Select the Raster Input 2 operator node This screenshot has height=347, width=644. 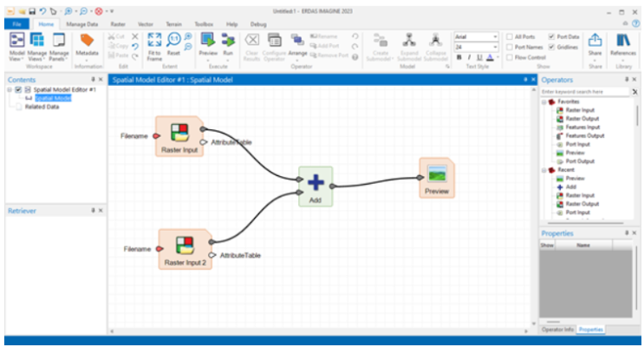click(185, 249)
